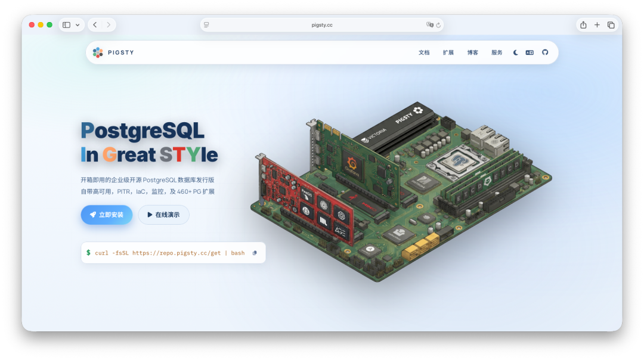
Task: Click the "PostgreSQL" headline text
Action: [143, 131]
